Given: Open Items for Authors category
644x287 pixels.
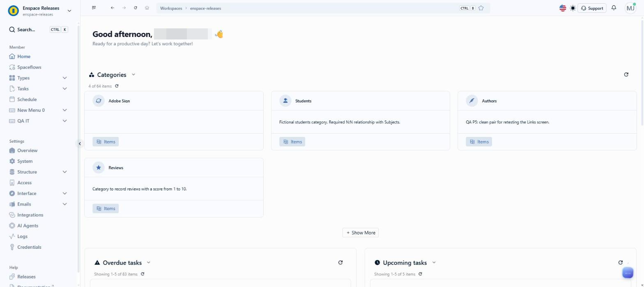Looking at the screenshot, I should click(479, 141).
